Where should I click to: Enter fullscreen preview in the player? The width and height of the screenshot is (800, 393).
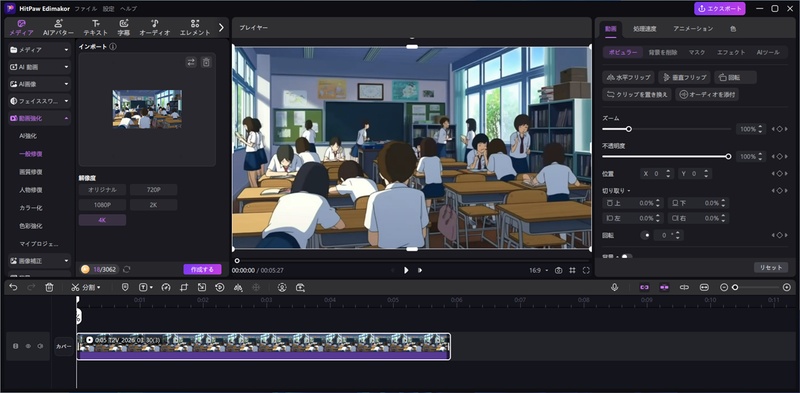click(x=586, y=271)
